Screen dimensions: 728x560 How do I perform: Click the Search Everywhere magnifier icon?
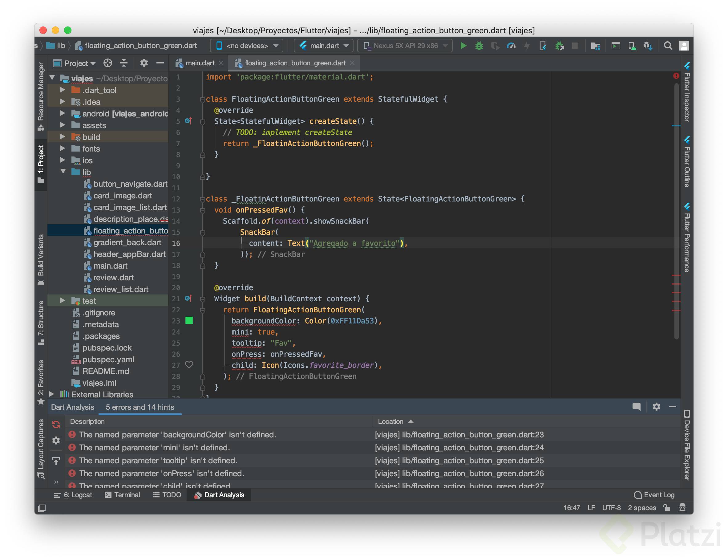click(668, 46)
